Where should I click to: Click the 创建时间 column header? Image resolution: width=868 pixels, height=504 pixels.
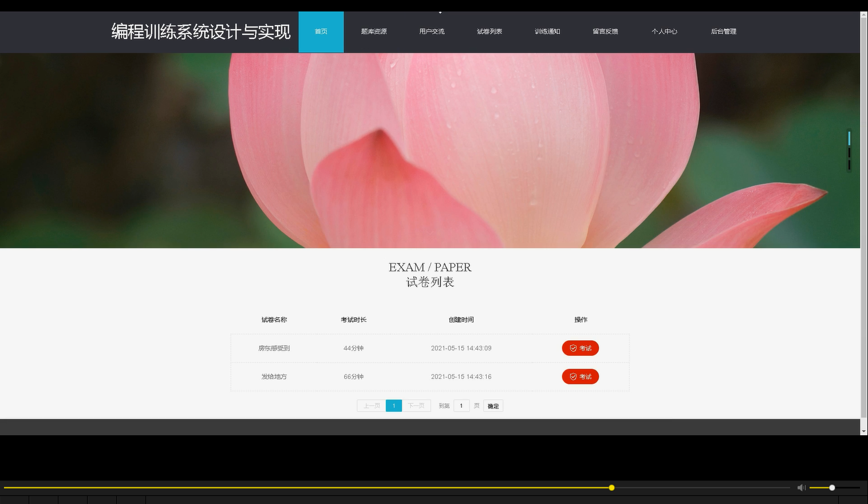[x=461, y=320]
